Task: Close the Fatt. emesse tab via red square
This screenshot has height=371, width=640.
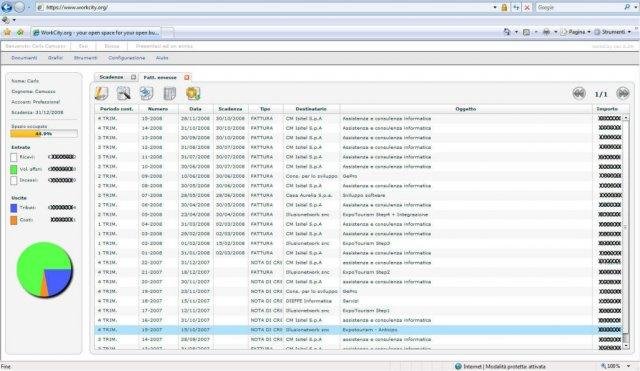Action: (x=187, y=77)
